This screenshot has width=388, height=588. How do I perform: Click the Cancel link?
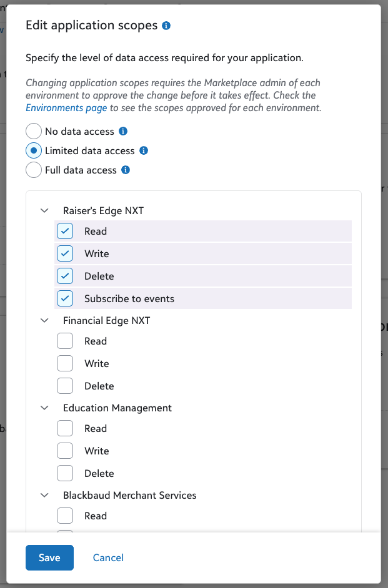click(x=108, y=557)
